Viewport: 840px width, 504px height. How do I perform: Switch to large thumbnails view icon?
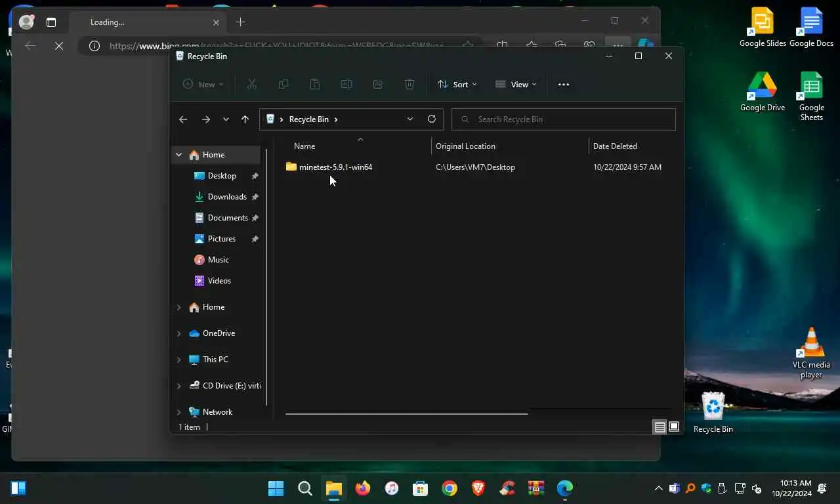674,427
